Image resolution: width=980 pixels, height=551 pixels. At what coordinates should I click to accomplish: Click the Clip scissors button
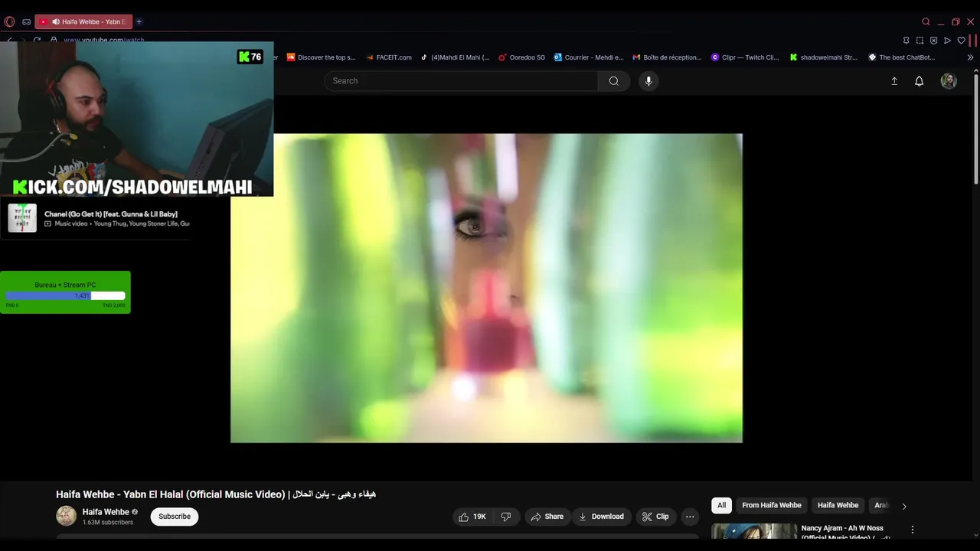coord(656,517)
